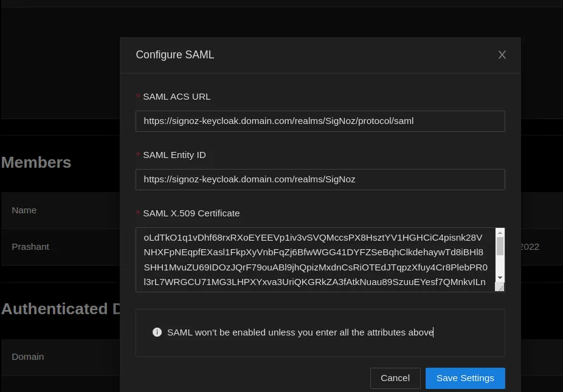
Task: Select the 'SAML ACS URL' label
Action: click(x=177, y=97)
